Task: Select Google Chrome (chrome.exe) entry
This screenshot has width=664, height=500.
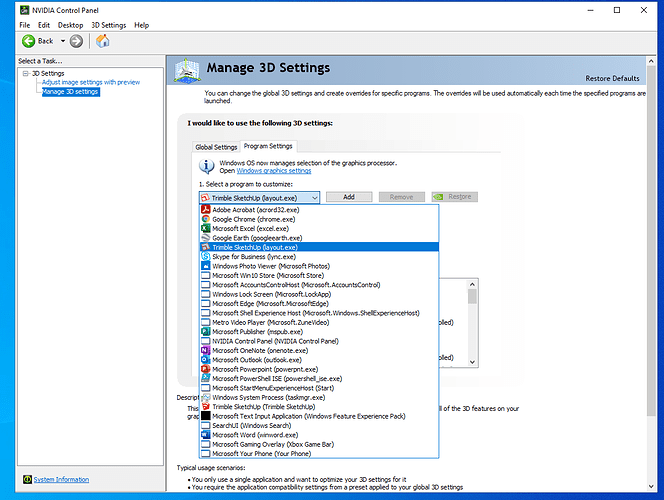Action: [x=319, y=219]
